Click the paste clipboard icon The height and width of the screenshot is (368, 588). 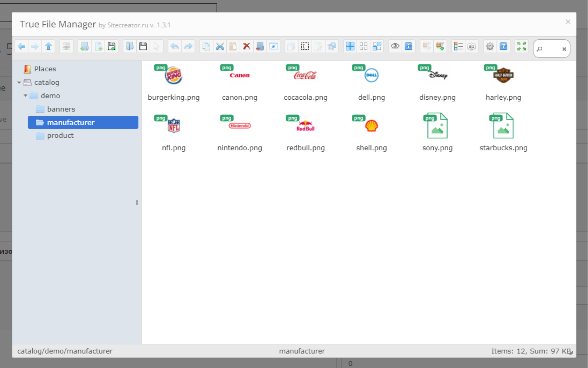point(233,46)
